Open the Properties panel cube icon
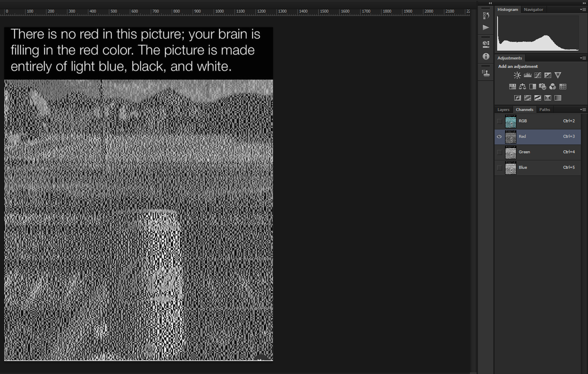The height and width of the screenshot is (374, 588). [x=486, y=44]
